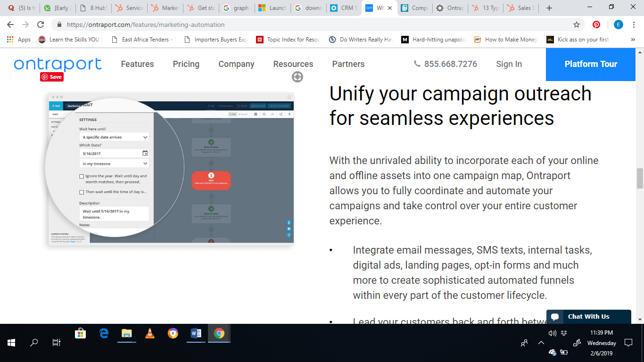Open the Learn the Skills YOU bookmark
Screen dimensions: 644x362
click(x=70, y=40)
